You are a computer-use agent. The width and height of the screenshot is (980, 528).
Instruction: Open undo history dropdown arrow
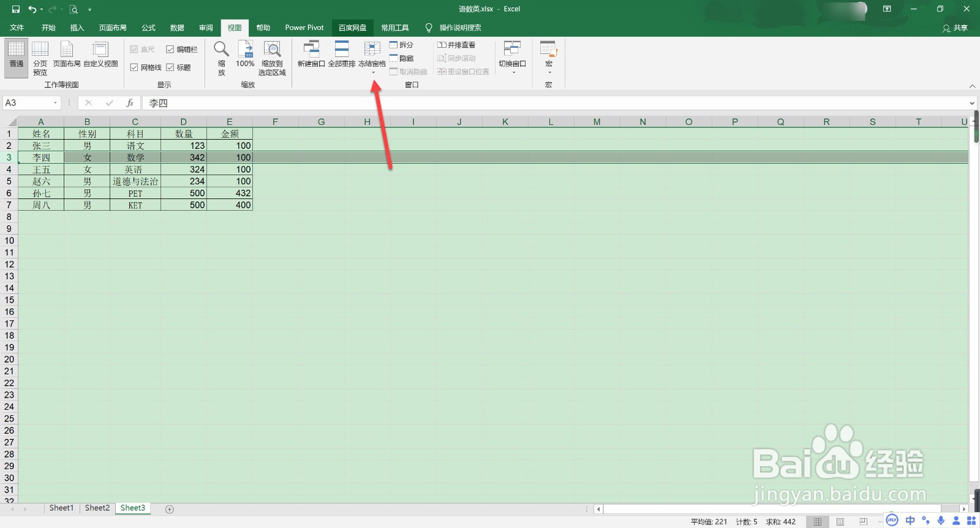point(42,9)
